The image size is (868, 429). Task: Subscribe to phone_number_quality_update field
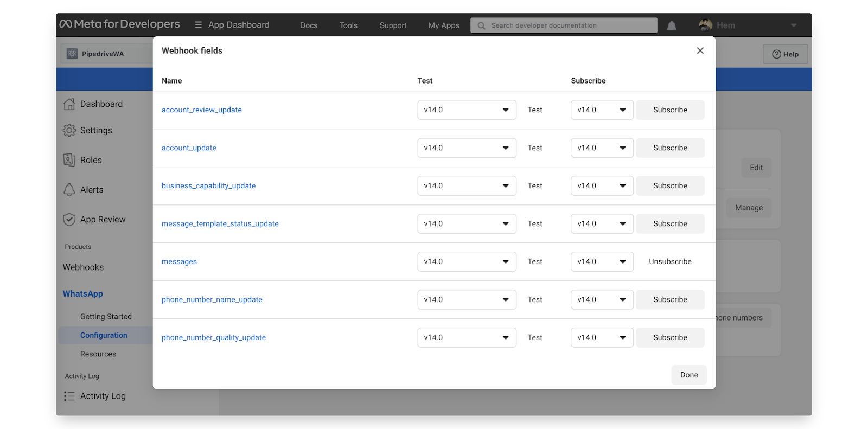coord(670,338)
